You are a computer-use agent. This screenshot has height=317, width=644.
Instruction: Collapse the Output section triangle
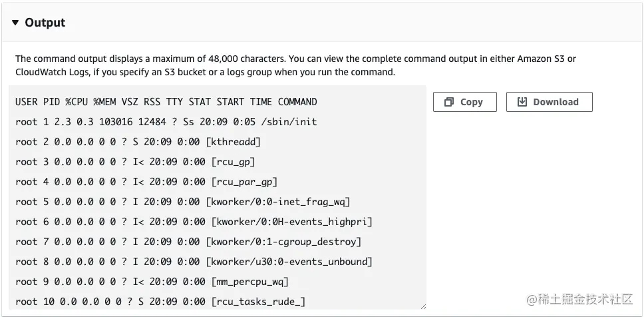click(15, 23)
